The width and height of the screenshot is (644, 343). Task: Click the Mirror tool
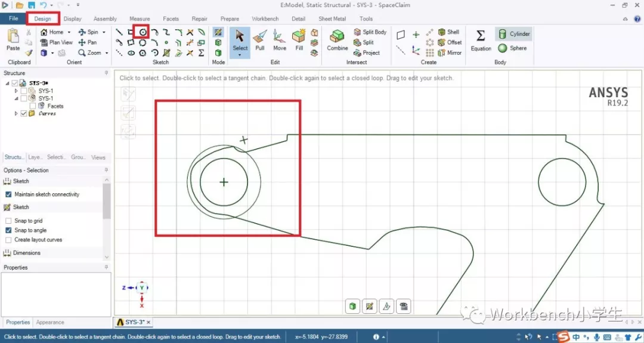[x=450, y=52]
